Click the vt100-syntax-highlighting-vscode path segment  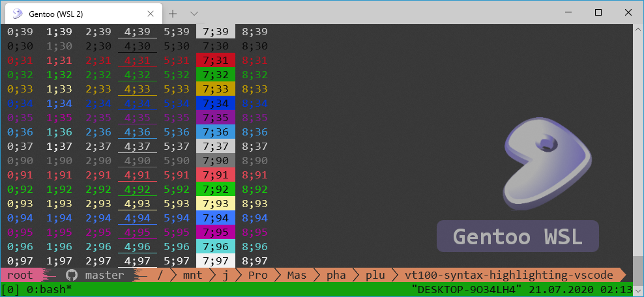click(x=509, y=275)
